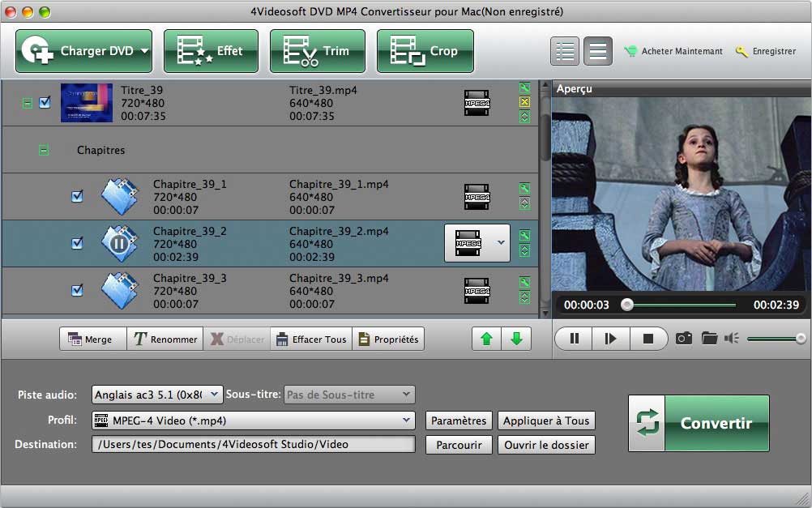The image size is (812, 508).
Task: Click the preview playback progress slider
Action: (x=681, y=305)
